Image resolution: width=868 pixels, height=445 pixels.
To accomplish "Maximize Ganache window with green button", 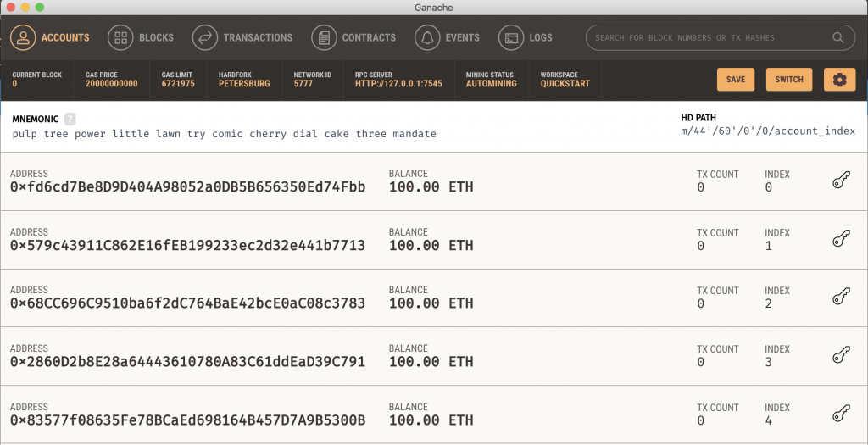I will tap(39, 8).
